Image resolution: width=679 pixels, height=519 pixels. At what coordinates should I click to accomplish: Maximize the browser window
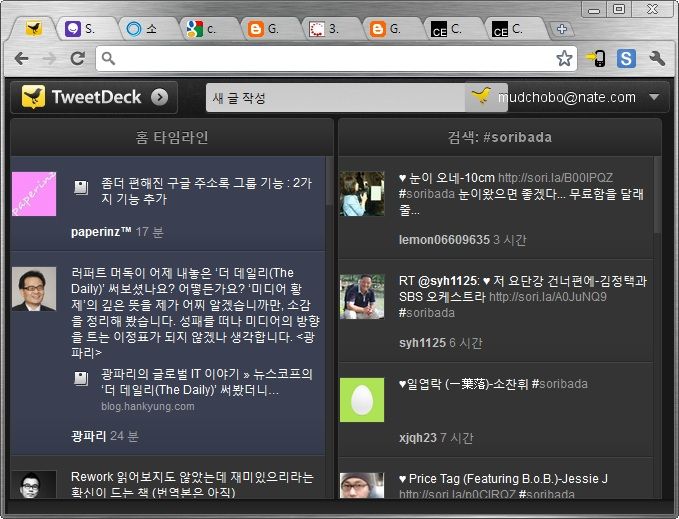click(x=619, y=9)
